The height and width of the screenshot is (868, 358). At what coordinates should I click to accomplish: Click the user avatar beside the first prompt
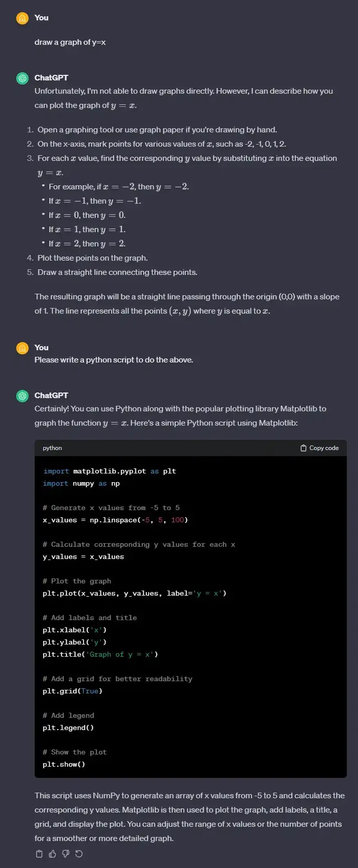[22, 18]
